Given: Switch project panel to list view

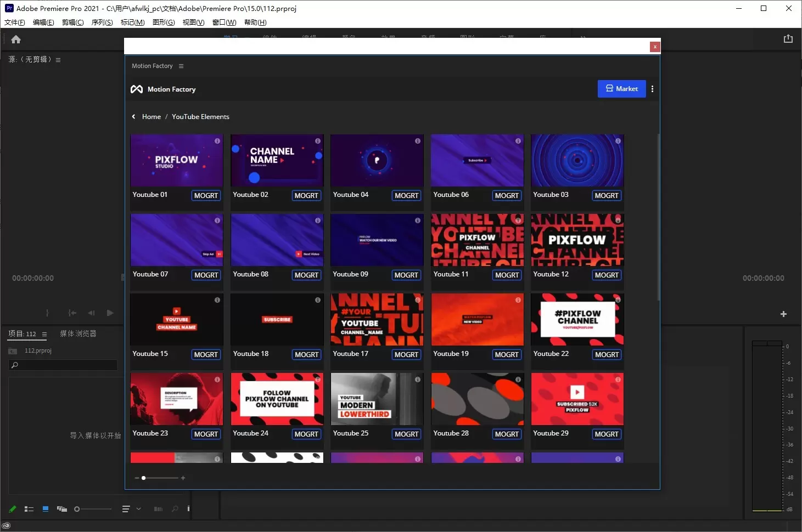Looking at the screenshot, I should click(x=29, y=509).
